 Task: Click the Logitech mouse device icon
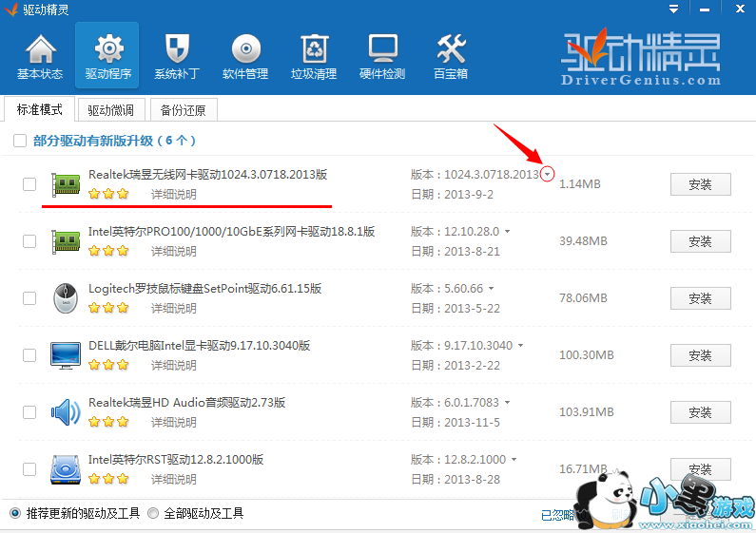66,297
